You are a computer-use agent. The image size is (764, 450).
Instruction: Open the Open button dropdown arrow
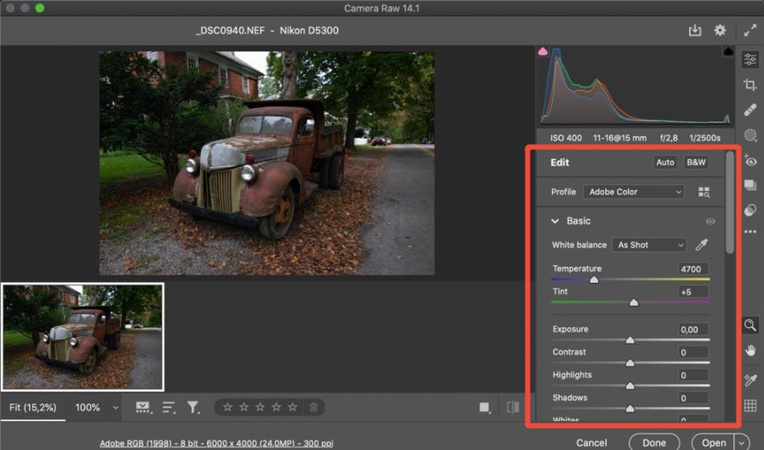(742, 443)
